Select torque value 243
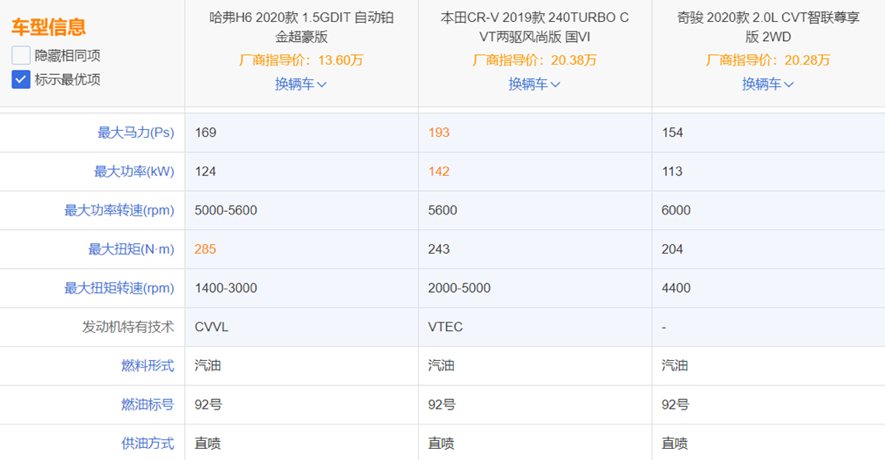The height and width of the screenshot is (460, 885). tap(439, 249)
